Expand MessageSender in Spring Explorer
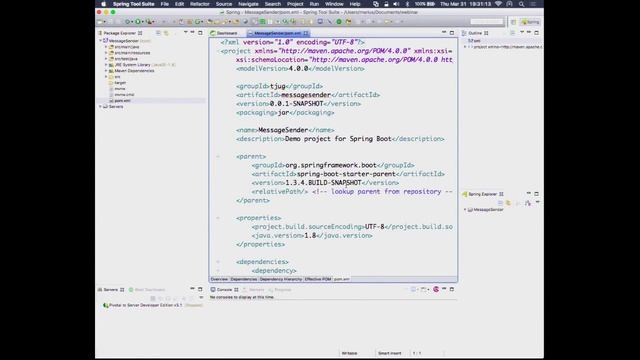640x360 pixels. point(465,210)
